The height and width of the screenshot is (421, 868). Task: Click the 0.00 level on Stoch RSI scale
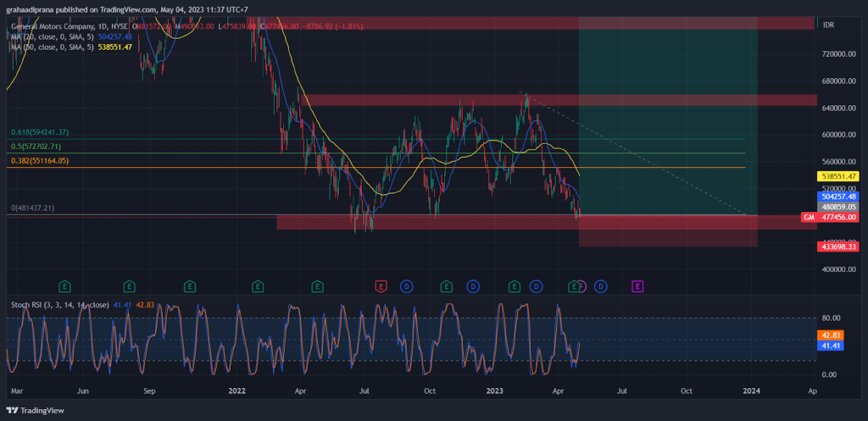[829, 374]
